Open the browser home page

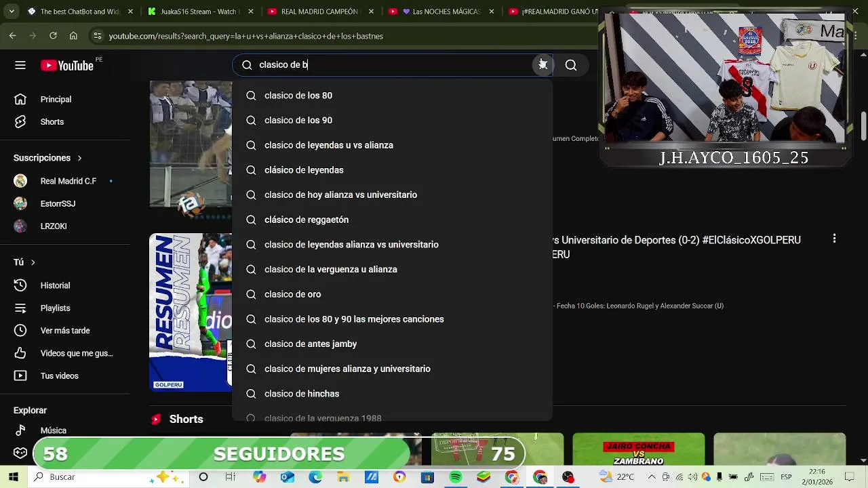click(x=73, y=36)
